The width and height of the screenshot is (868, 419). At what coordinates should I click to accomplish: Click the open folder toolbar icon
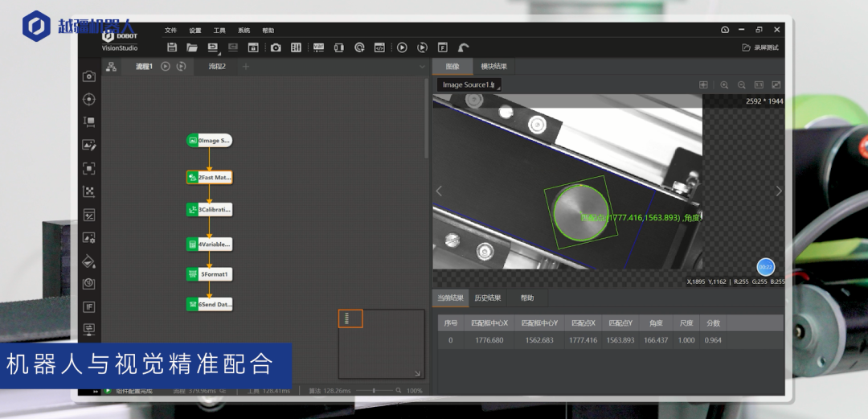(192, 47)
